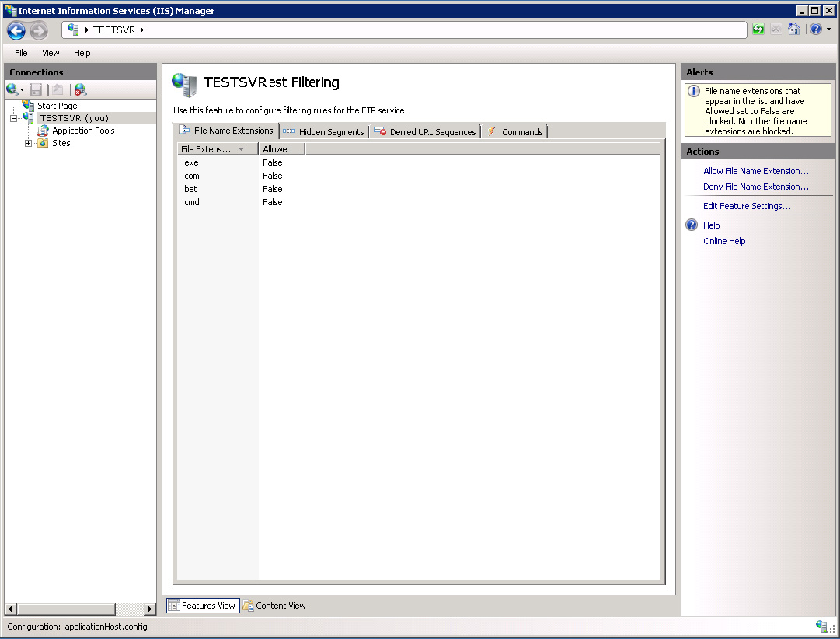Click Help link in Actions pane
Viewport: 840px width, 639px height.
click(711, 225)
